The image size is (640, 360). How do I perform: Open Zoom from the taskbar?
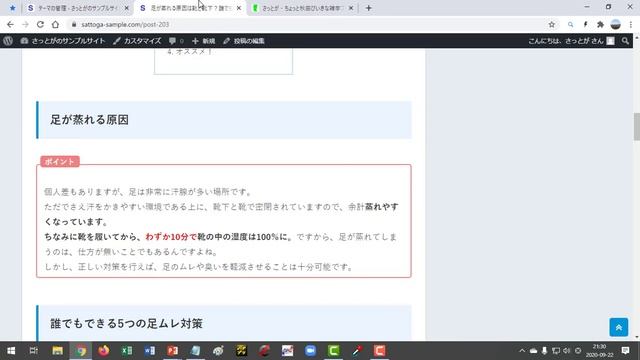coord(310,351)
